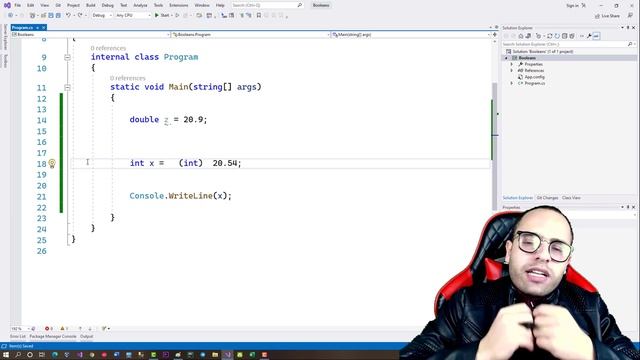
Task: Click the bookmark icon in toolbar
Action: 259,16
